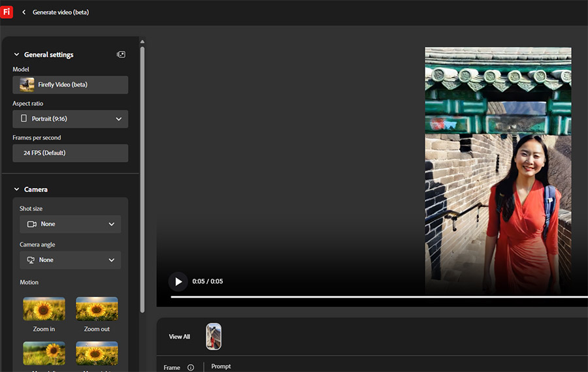Click the Firefly Video model thumbnail icon

[x=27, y=85]
